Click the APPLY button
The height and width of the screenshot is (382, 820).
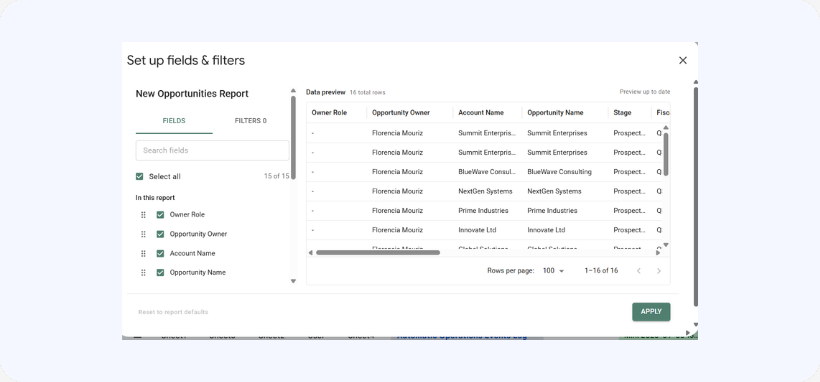pyautogui.click(x=651, y=311)
